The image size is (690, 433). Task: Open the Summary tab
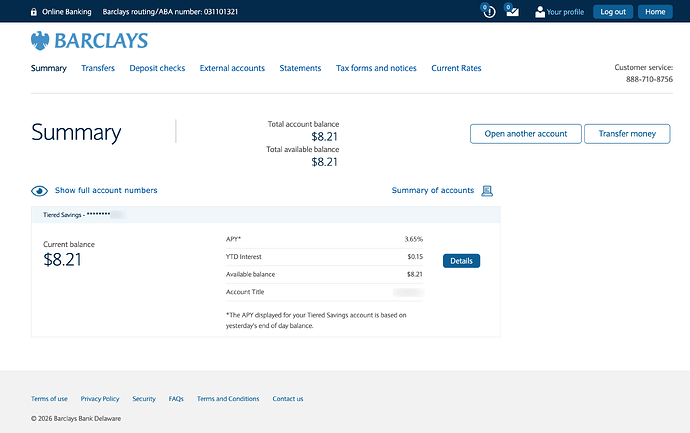click(48, 68)
